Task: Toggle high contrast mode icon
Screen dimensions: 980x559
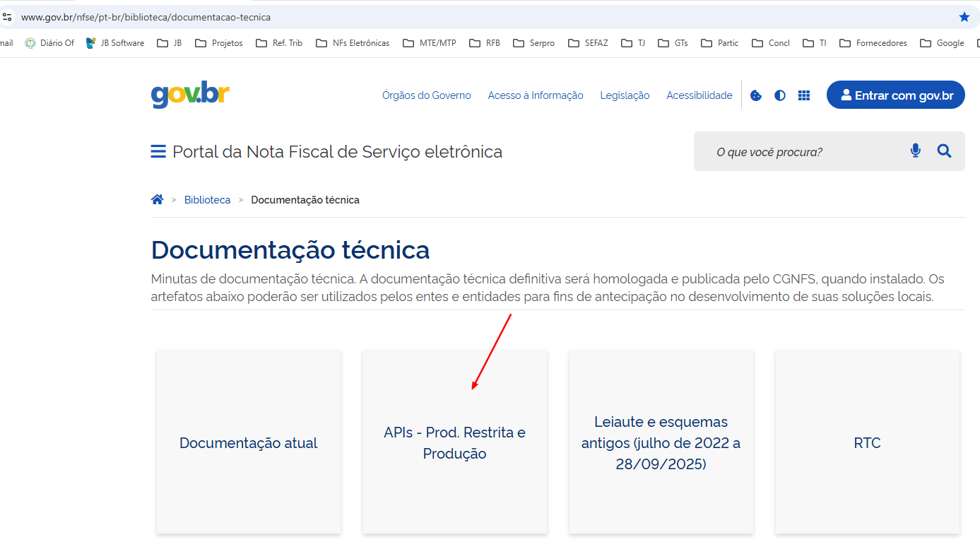Action: [780, 95]
